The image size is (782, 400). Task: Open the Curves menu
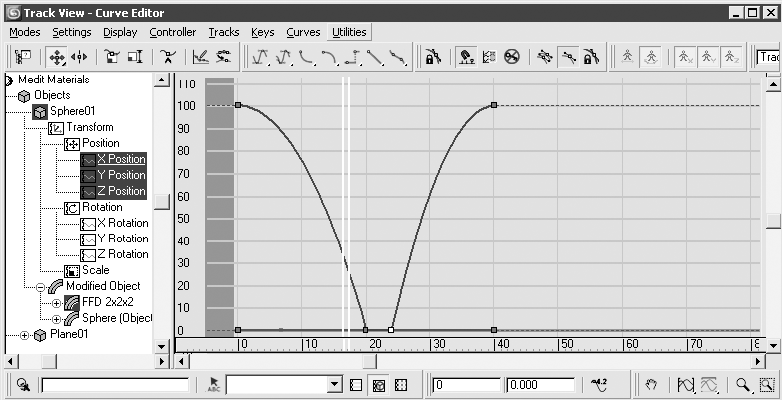tap(303, 32)
